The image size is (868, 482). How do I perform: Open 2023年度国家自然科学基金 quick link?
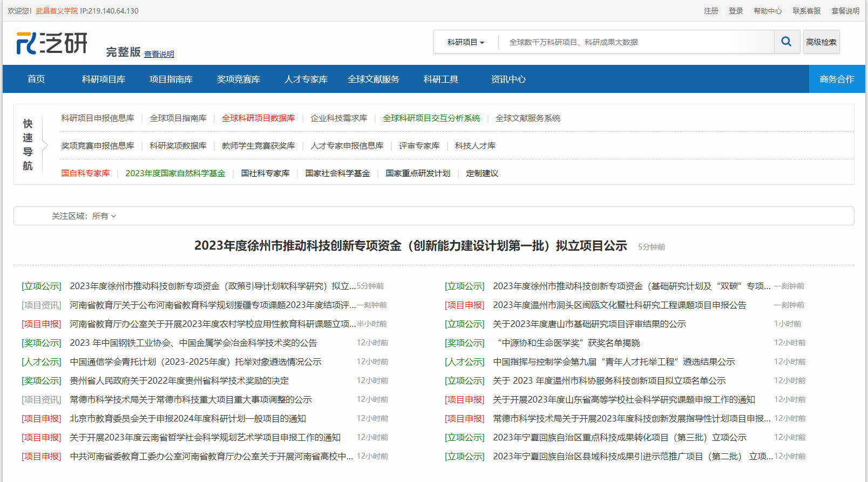pos(175,173)
